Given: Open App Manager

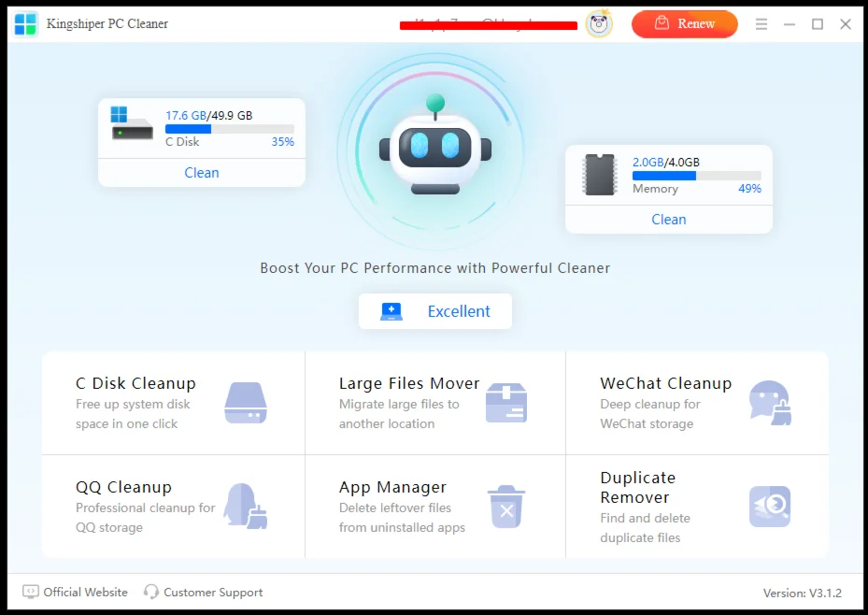Looking at the screenshot, I should 435,507.
